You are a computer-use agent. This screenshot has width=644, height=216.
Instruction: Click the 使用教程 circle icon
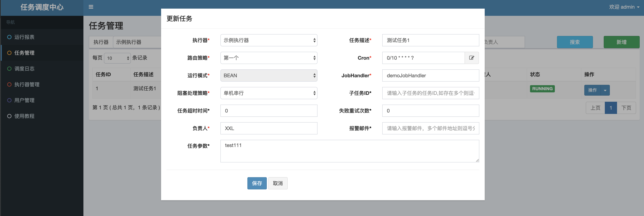[x=9, y=116]
